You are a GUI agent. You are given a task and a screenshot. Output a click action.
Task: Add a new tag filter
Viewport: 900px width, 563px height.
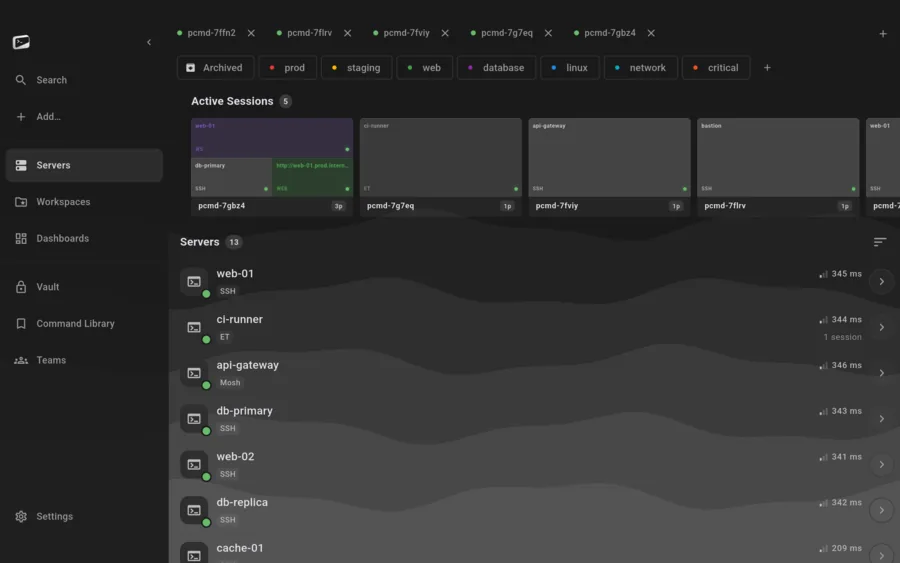pyautogui.click(x=767, y=68)
